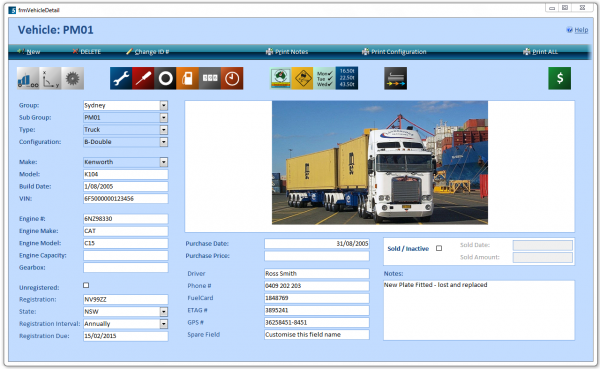Click the red screwdriver repairs icon
600x369 pixels.
click(x=143, y=78)
